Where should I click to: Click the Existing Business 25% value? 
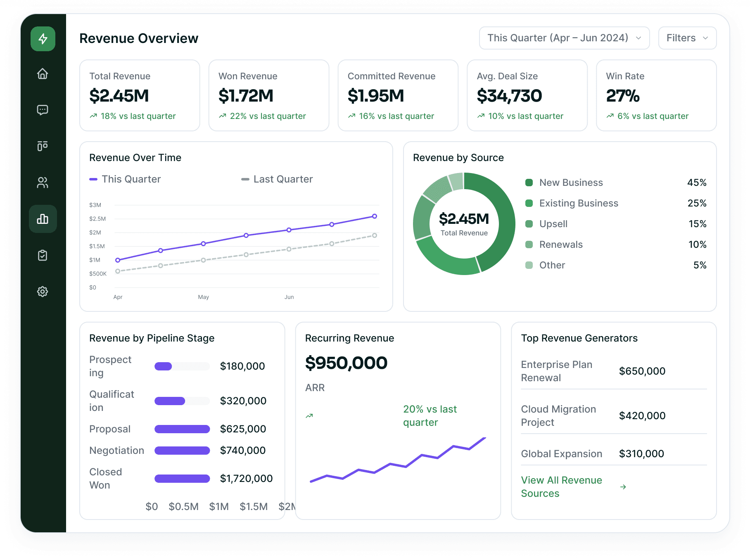pyautogui.click(x=697, y=203)
